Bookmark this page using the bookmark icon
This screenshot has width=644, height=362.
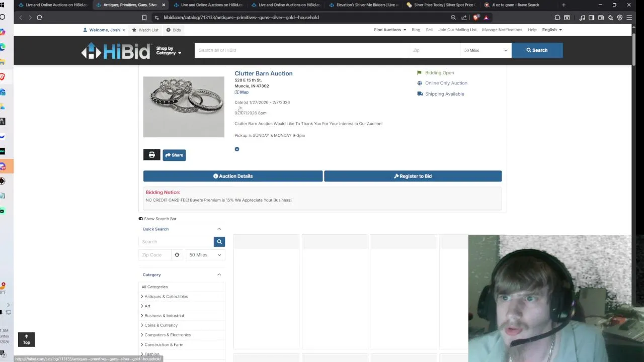144,18
